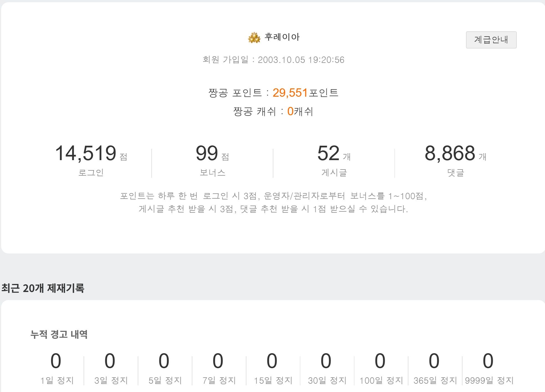Click the username 후레이아
Viewport: 545px width, 392px height.
click(282, 37)
